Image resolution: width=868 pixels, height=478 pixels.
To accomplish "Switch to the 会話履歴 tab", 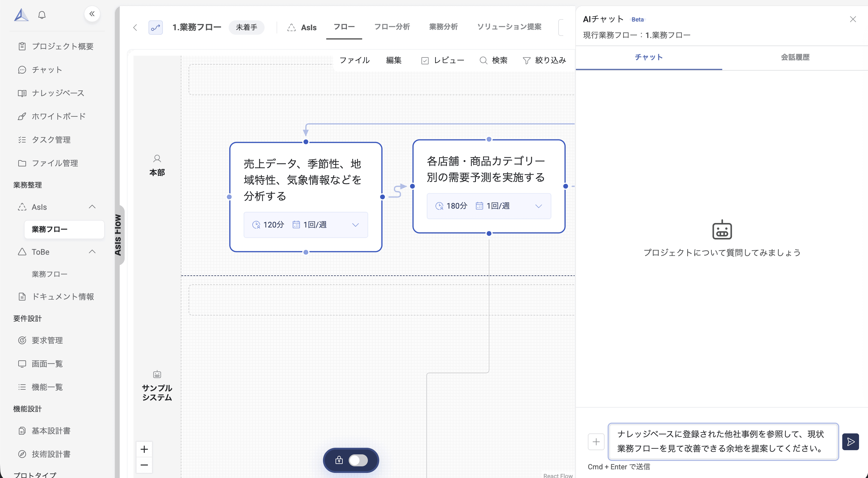I will point(795,57).
